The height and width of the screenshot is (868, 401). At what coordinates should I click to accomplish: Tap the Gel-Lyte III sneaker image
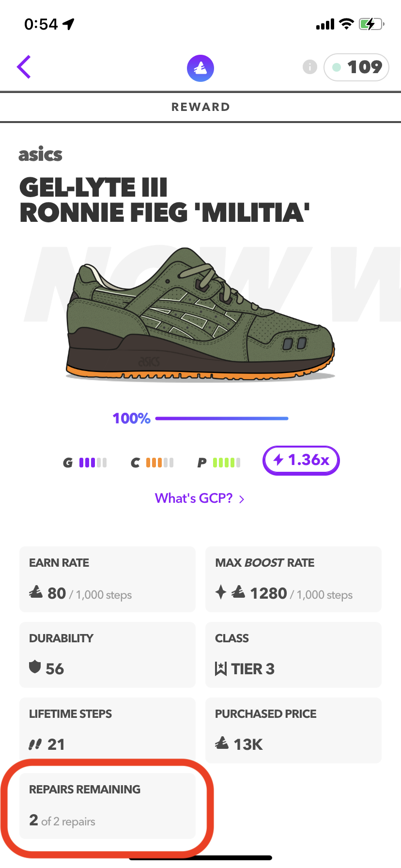click(200, 315)
